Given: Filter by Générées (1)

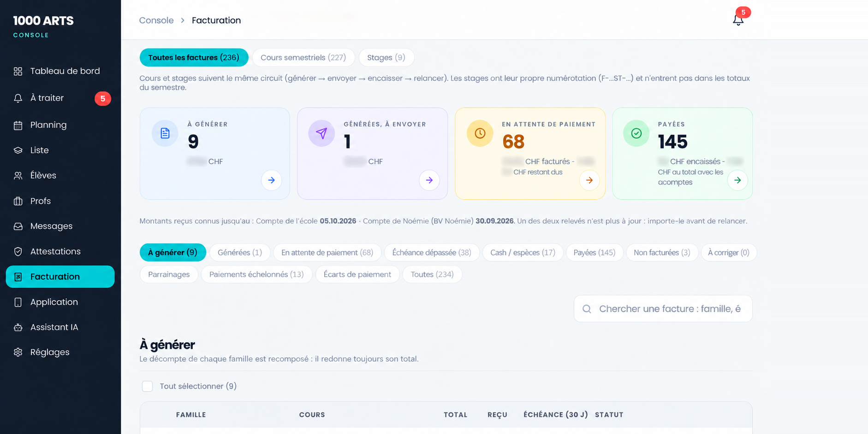Looking at the screenshot, I should (x=240, y=252).
